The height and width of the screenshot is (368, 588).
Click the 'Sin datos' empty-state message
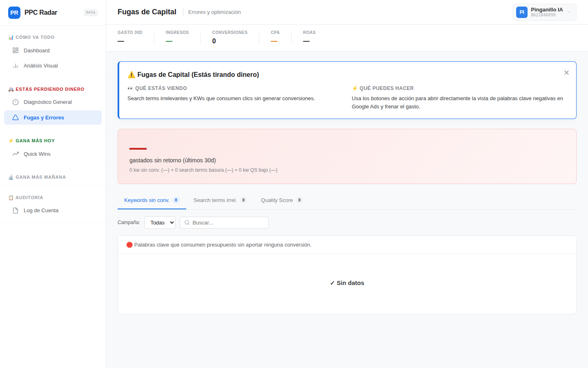[x=347, y=283]
